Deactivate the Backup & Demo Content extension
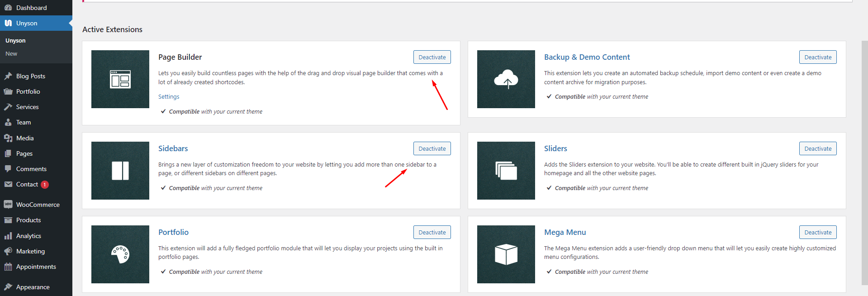 (818, 57)
